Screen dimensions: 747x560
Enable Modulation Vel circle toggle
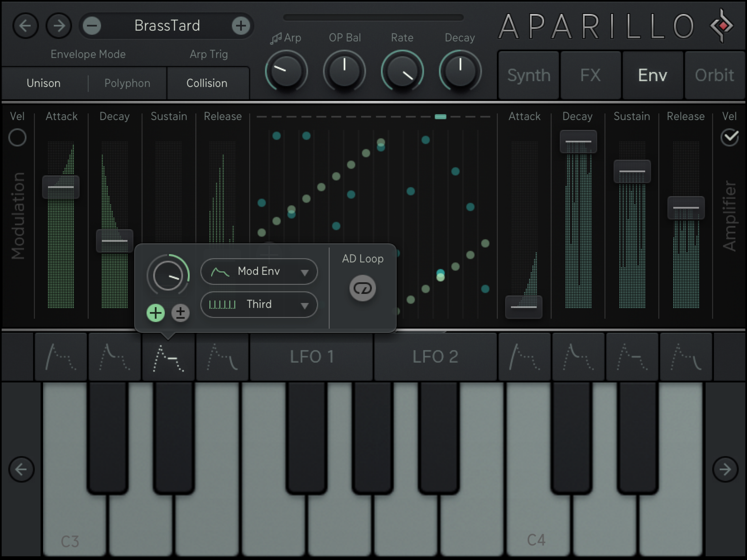(x=18, y=138)
